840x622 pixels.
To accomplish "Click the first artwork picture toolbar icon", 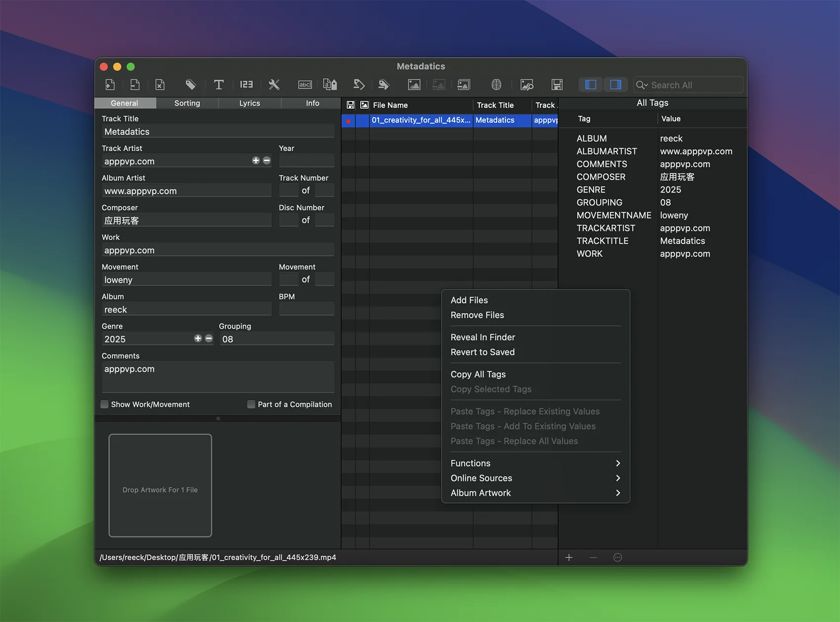I will (x=414, y=85).
